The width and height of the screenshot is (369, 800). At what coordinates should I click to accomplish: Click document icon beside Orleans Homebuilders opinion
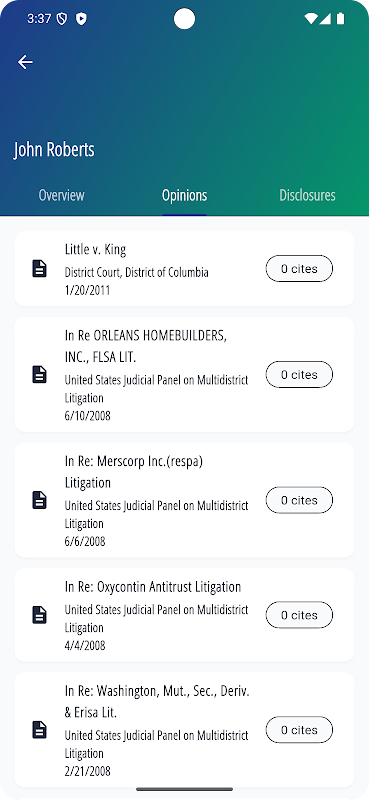click(39, 374)
